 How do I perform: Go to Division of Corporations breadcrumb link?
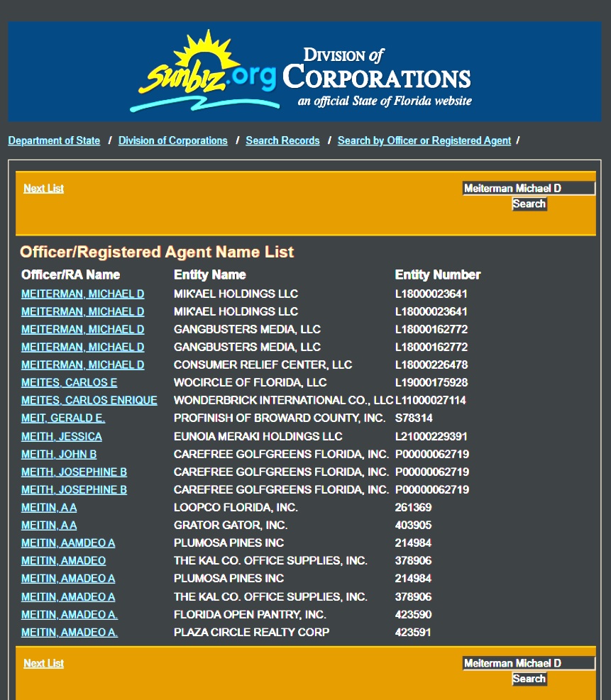[x=173, y=140]
